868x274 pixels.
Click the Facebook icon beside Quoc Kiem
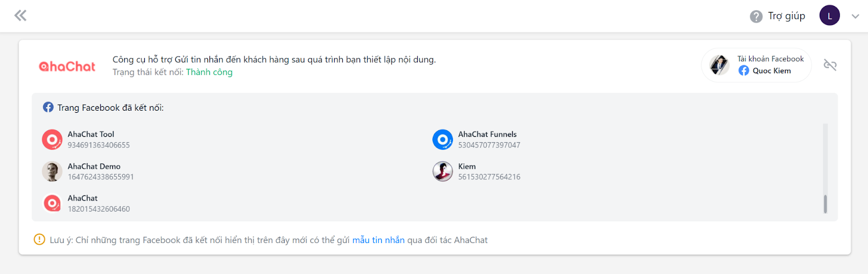(744, 71)
